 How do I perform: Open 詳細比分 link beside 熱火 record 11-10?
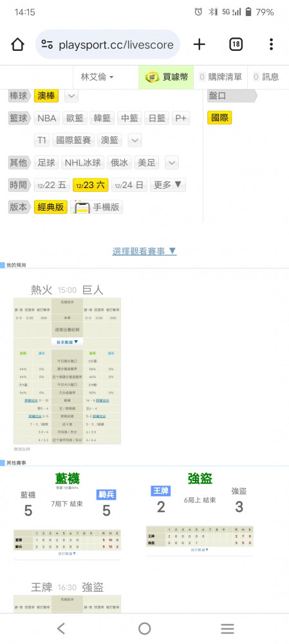click(31, 401)
